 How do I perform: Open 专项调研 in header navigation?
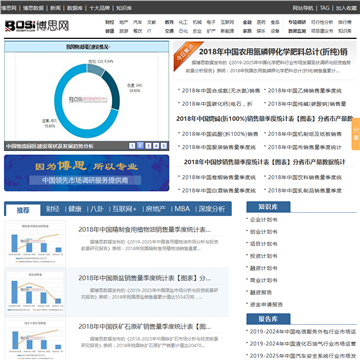click(297, 22)
